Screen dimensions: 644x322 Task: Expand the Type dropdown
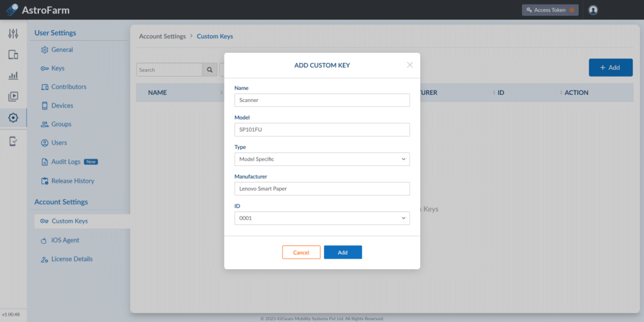(322, 159)
